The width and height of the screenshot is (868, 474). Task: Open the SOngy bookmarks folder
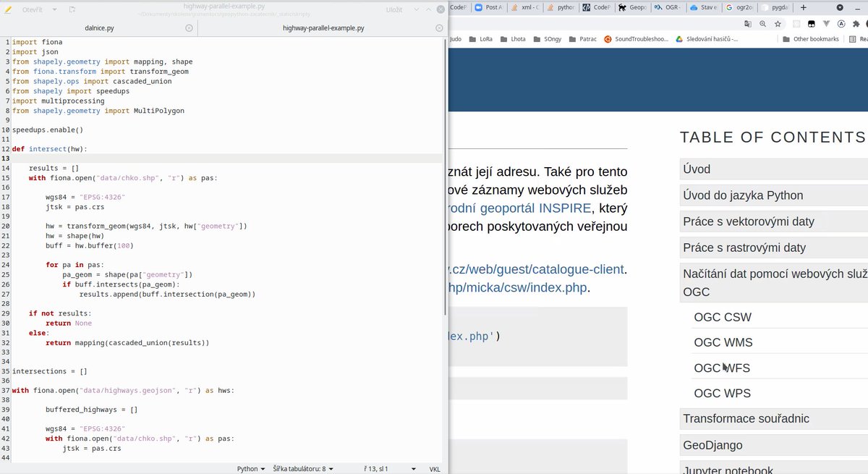548,39
